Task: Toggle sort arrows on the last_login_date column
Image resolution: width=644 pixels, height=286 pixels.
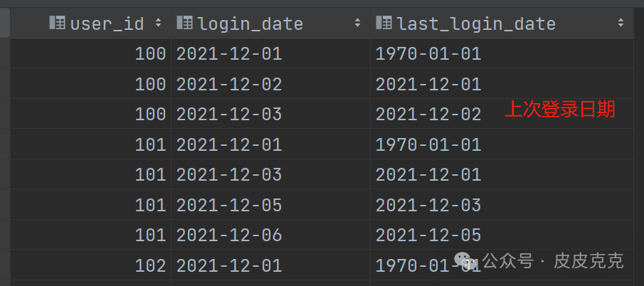Action: point(621,23)
